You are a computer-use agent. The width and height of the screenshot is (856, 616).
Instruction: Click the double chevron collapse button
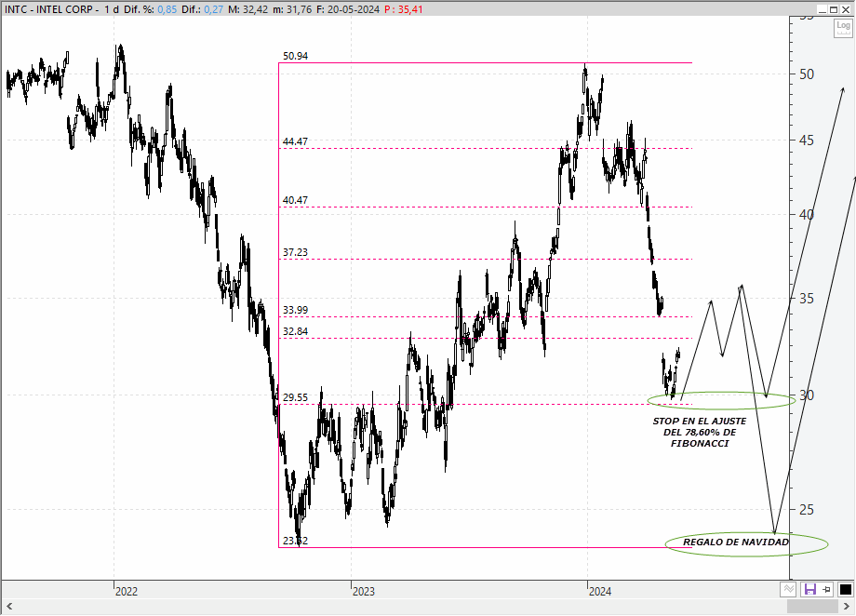click(x=788, y=589)
